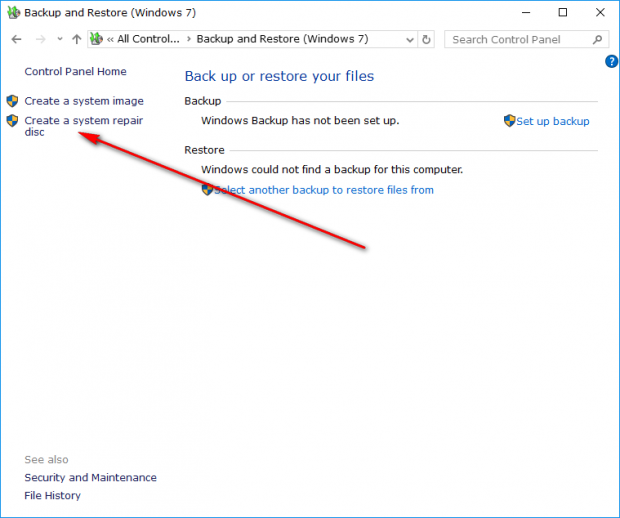This screenshot has height=518, width=620.
Task: Open the recent locations dropdown arrow
Action: point(60,39)
